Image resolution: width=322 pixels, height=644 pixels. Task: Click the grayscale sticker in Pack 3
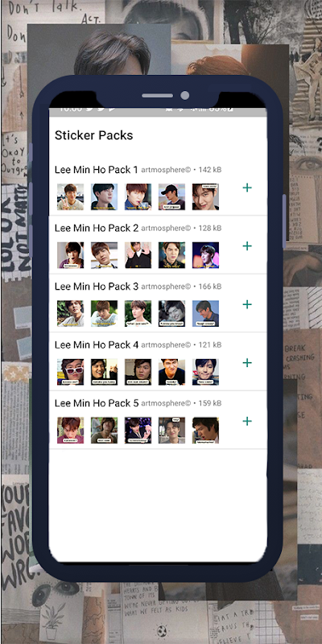[171, 313]
